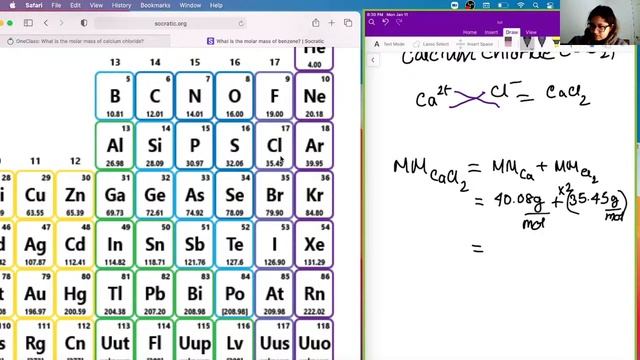Redo the last OneNote action
The width and height of the screenshot is (640, 360).
click(x=399, y=22)
